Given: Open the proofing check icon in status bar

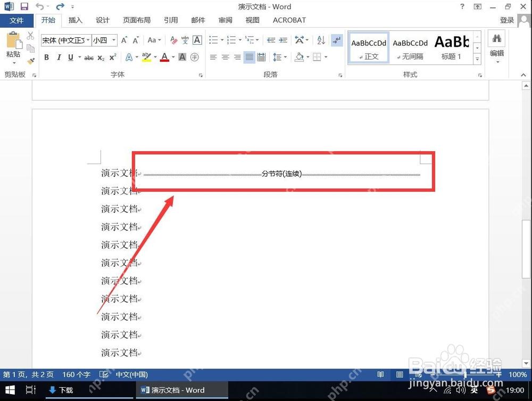Looking at the screenshot, I should (x=104, y=374).
